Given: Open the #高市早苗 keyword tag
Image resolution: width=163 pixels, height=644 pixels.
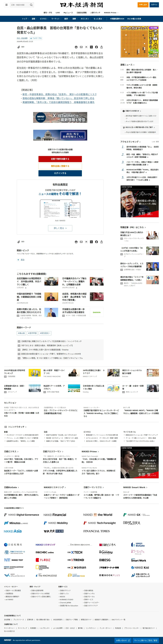Looking at the screenshot, I should coord(32,333).
